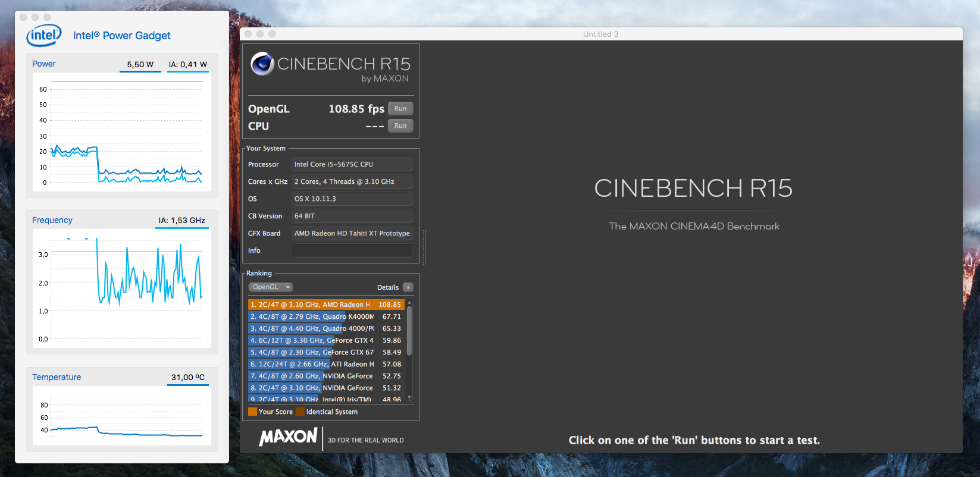The image size is (980, 477).
Task: Run the CPU benchmark test
Action: point(400,126)
